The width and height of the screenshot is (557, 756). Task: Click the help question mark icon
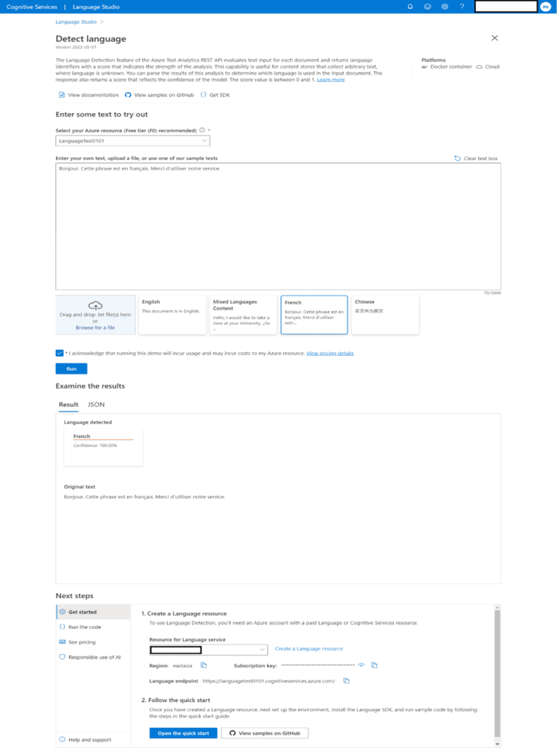tap(462, 7)
